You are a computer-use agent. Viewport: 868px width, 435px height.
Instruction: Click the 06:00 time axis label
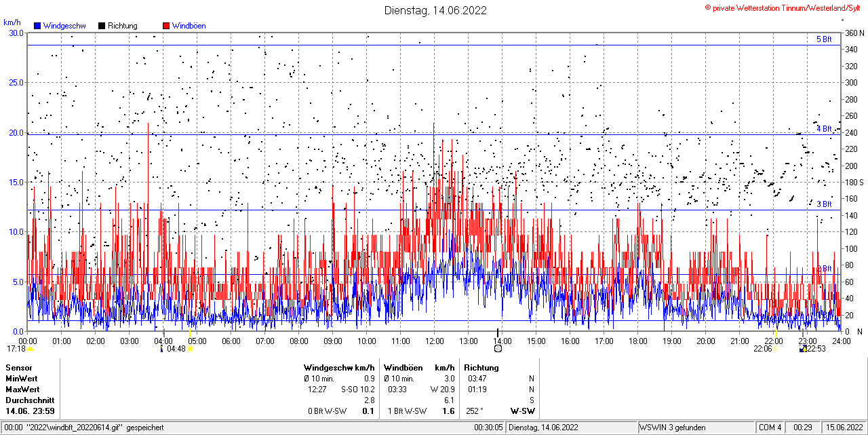pos(231,341)
